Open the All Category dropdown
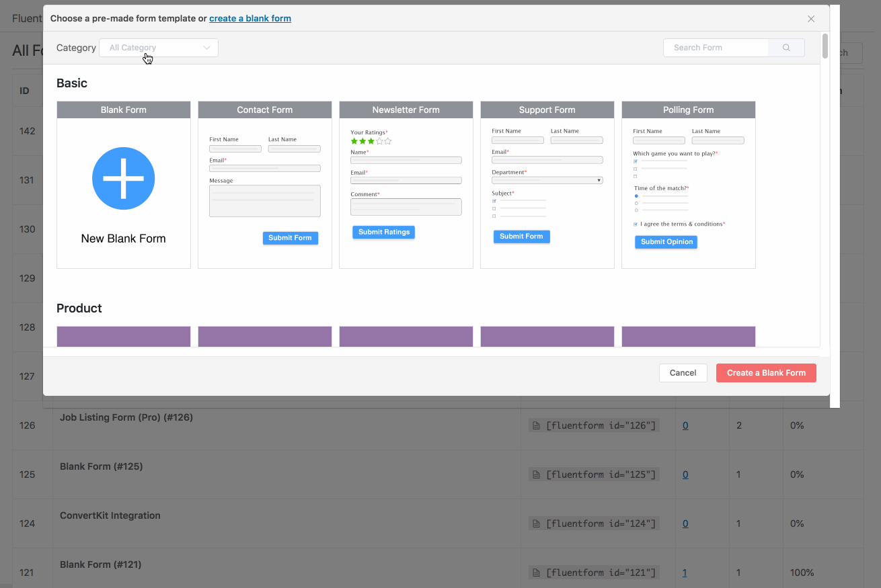Screen dimensions: 881x588 (158, 47)
